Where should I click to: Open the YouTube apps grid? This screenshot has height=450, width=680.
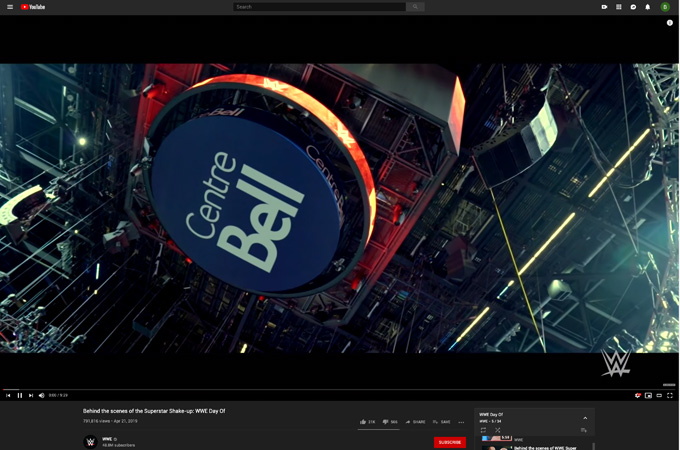(619, 7)
